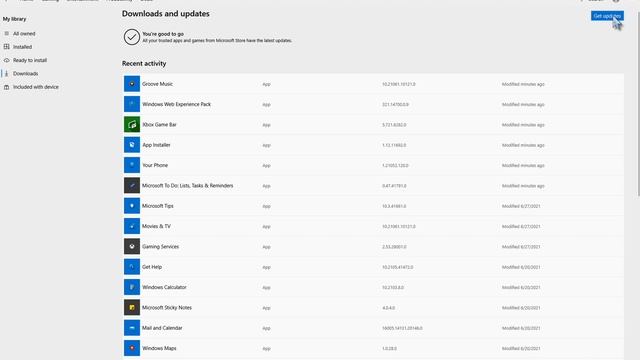Screen dimensions: 640x360
Task: Click the Microsoft Tips icon
Action: [x=132, y=206]
